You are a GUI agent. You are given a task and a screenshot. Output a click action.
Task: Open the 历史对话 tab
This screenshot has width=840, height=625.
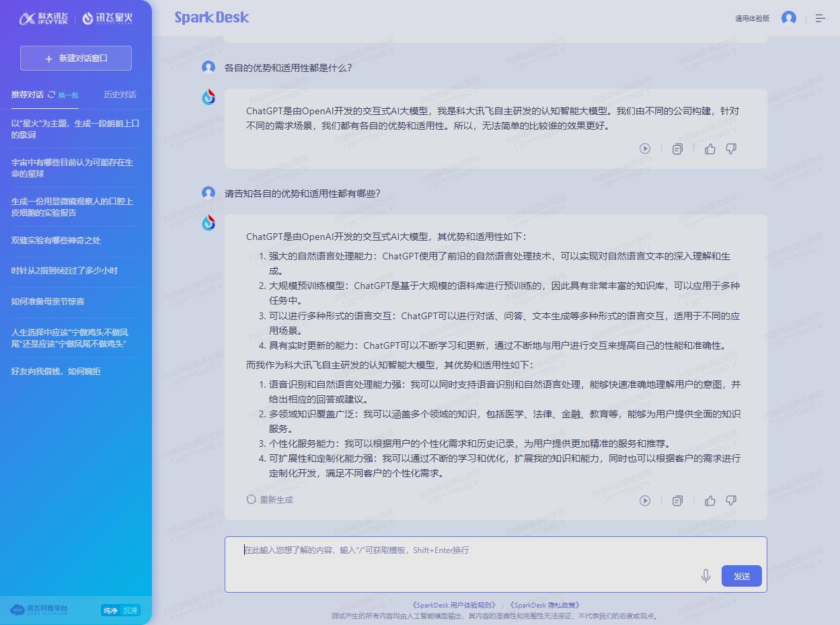(120, 95)
